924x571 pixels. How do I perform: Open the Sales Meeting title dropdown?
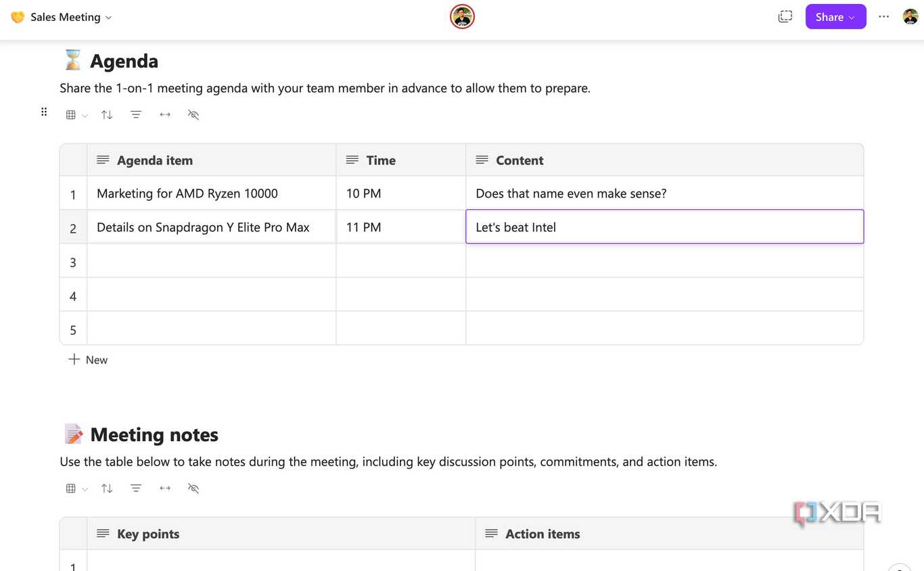click(71, 17)
